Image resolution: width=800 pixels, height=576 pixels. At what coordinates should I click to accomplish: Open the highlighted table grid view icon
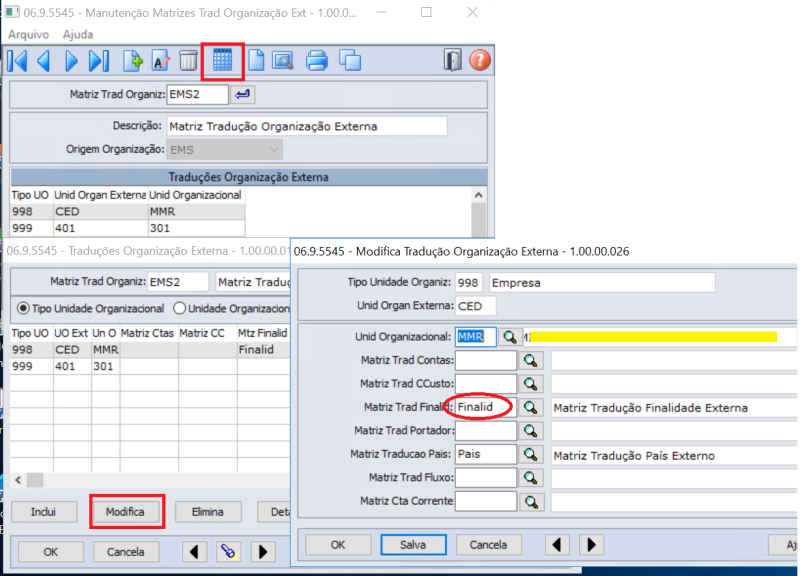tap(222, 60)
